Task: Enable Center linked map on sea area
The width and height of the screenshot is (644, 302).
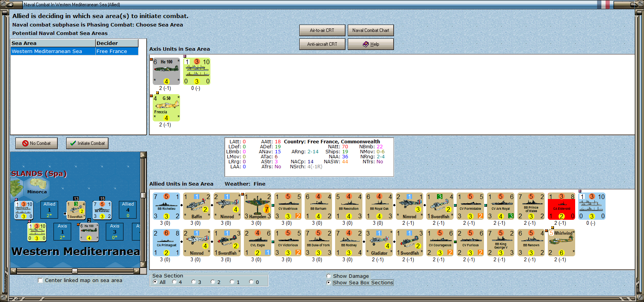Action: 40,280
